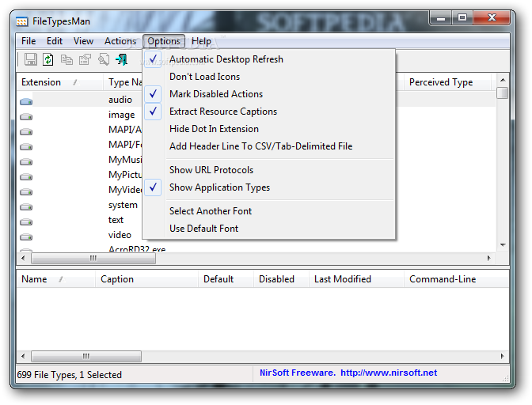Minimize the FileTypesMan window

click(x=441, y=18)
